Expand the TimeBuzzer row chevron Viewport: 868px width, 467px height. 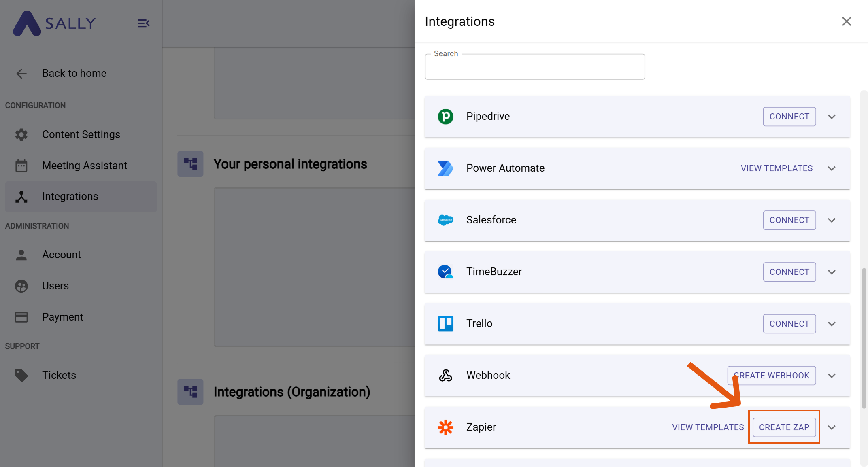coord(832,272)
